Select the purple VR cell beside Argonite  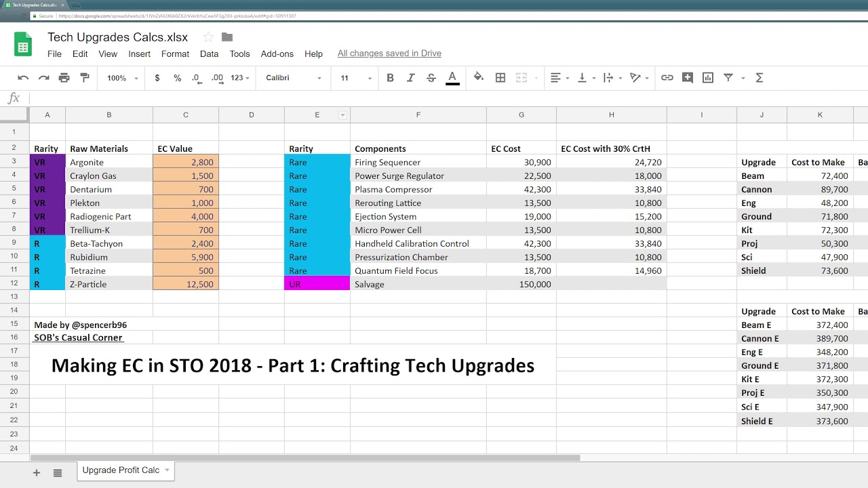coord(47,162)
